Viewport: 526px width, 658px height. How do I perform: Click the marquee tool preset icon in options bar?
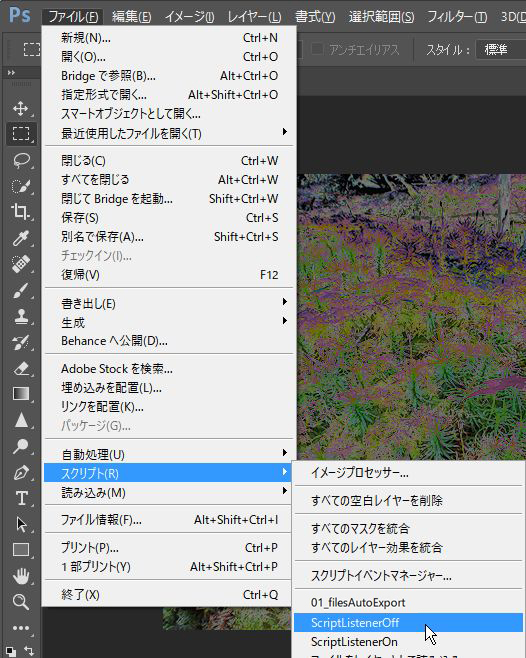32,50
